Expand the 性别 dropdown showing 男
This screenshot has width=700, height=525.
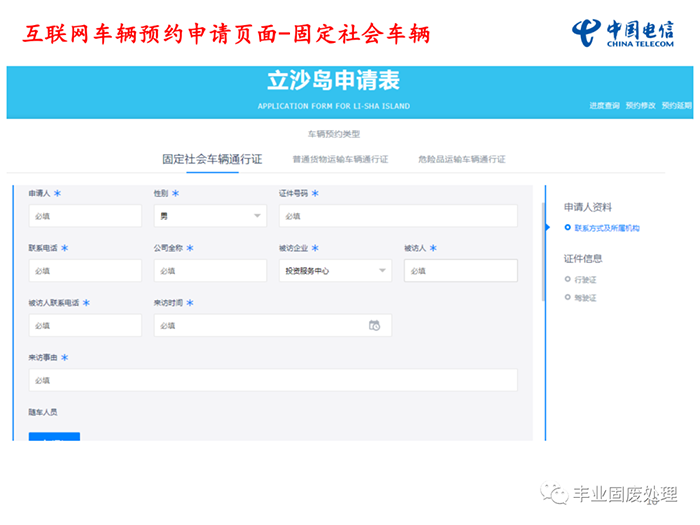coord(257,216)
